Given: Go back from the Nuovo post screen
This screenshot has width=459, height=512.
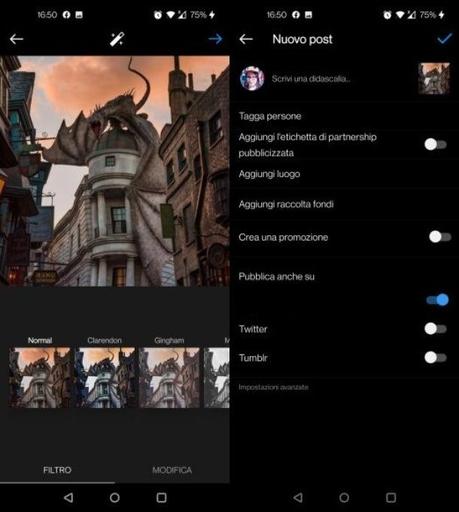Looking at the screenshot, I should point(246,39).
